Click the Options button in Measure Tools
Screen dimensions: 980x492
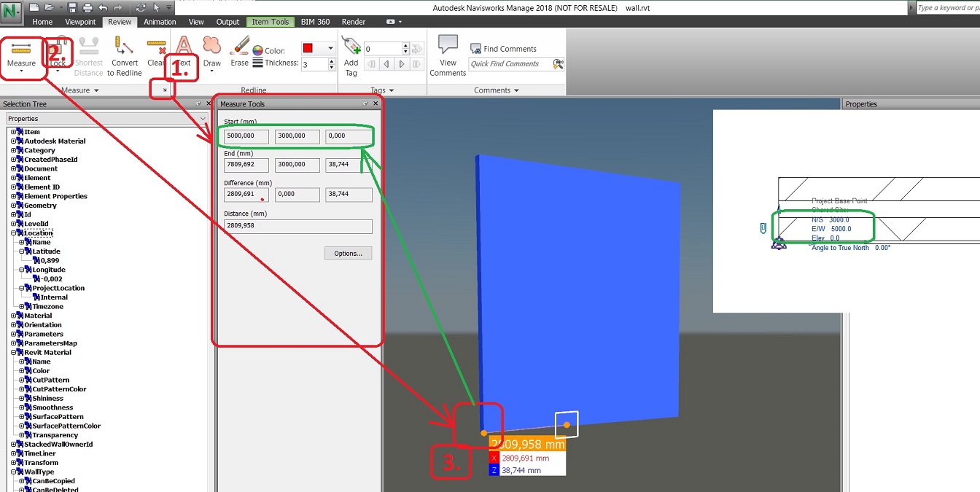(348, 253)
